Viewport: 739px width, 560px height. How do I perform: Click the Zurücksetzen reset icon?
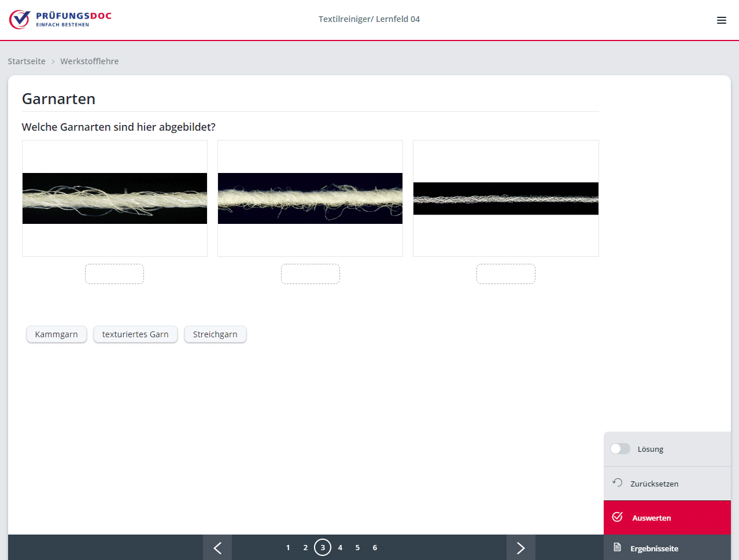click(x=617, y=483)
